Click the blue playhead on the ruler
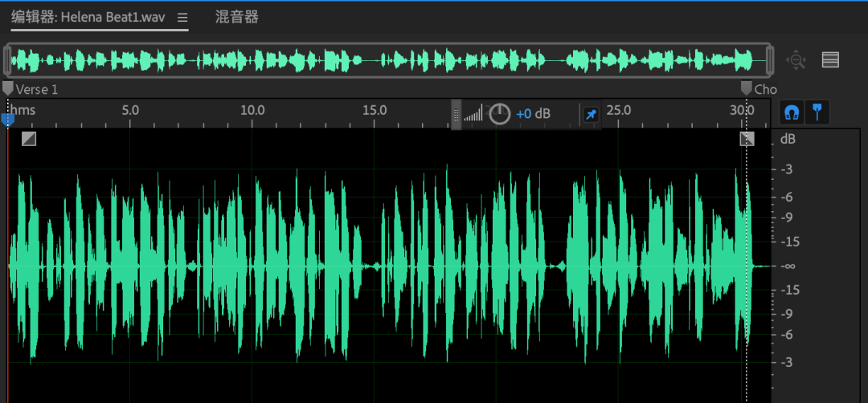Screen dimensions: 868x403 [x=8, y=120]
